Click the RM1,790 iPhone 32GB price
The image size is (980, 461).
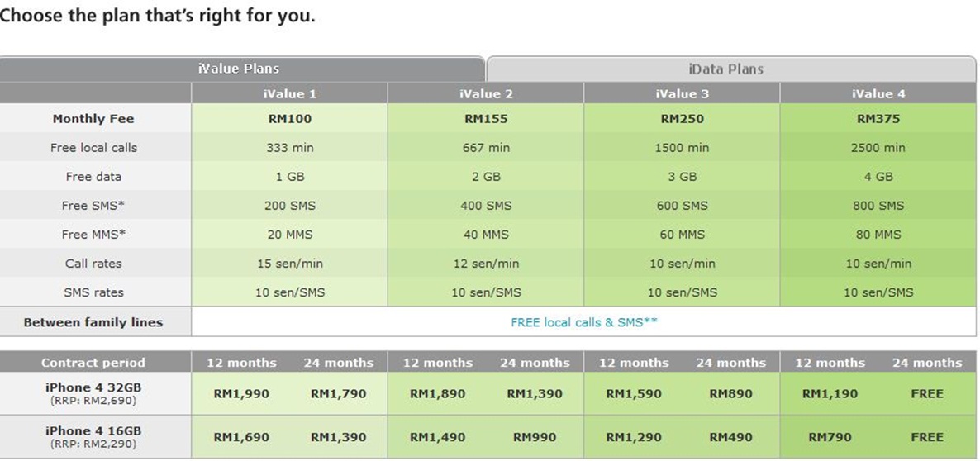338,394
